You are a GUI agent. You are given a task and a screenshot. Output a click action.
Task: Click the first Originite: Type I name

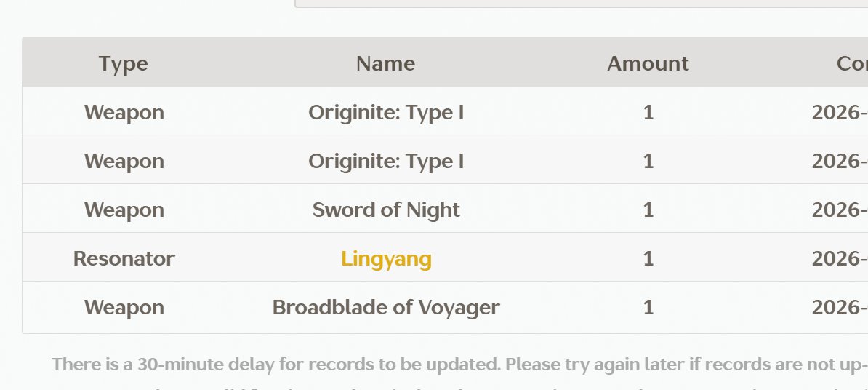click(386, 112)
